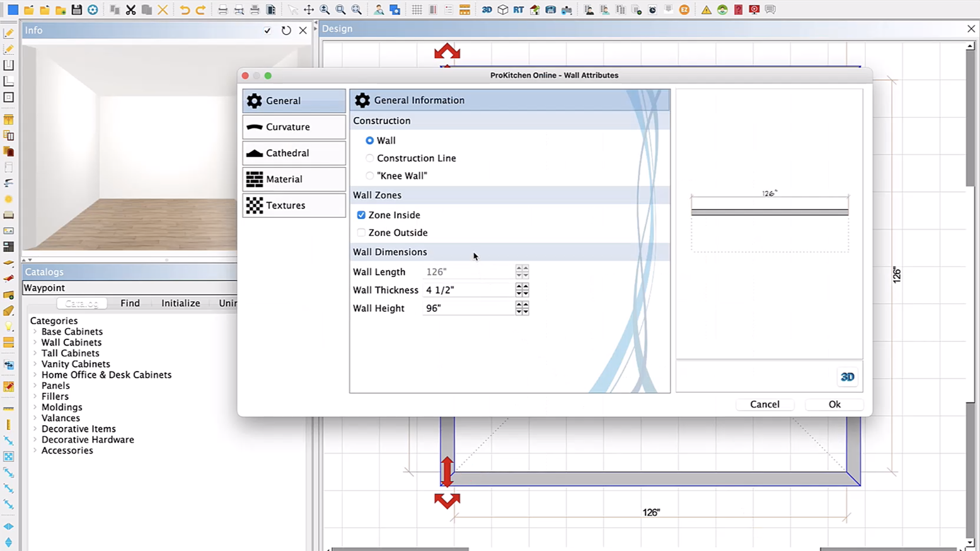Click the Wall Thickness input field
This screenshot has height=551, width=980.
(469, 290)
